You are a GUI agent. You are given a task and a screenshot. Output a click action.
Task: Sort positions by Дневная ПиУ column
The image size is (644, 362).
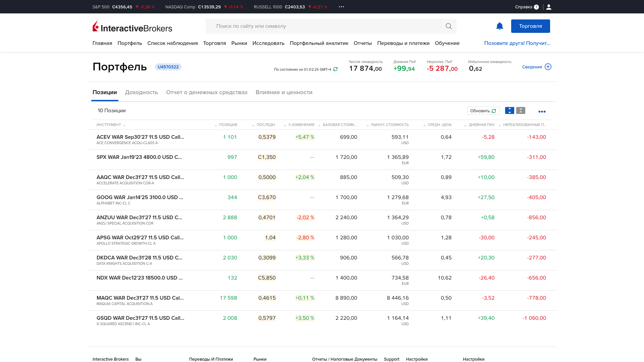coord(481,125)
